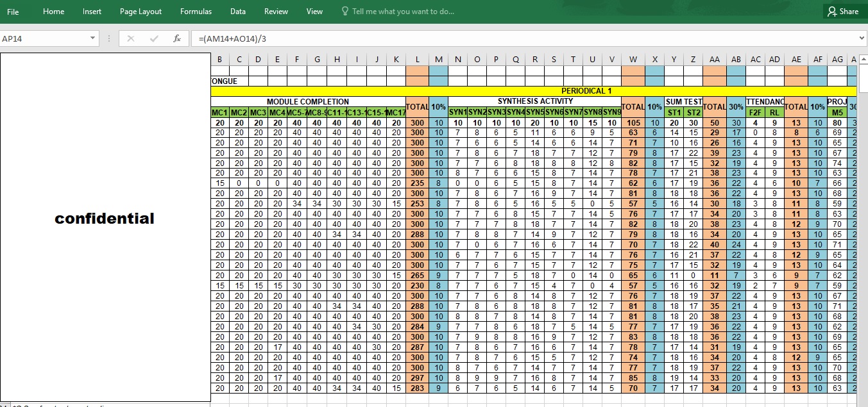Select column B header

click(x=220, y=60)
